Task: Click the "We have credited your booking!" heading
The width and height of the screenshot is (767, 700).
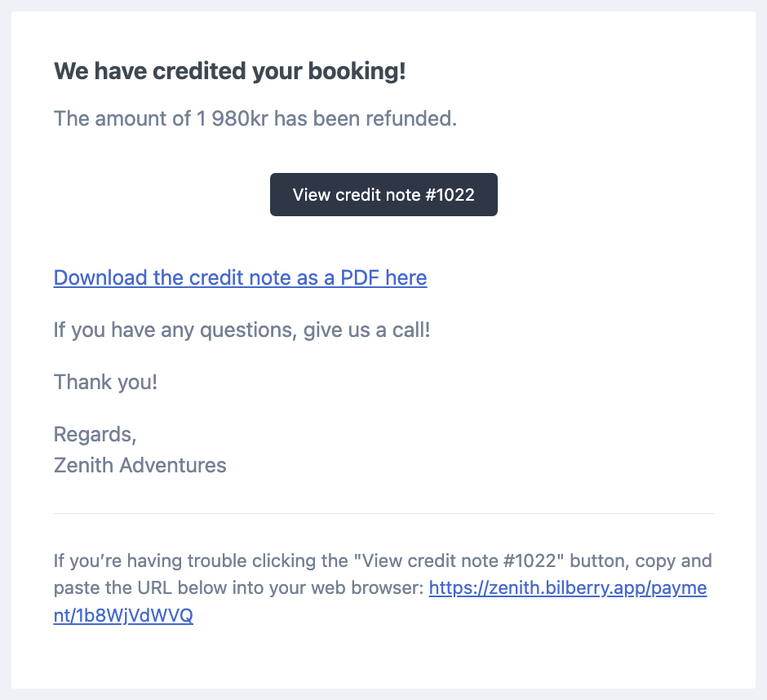Action: coord(230,71)
